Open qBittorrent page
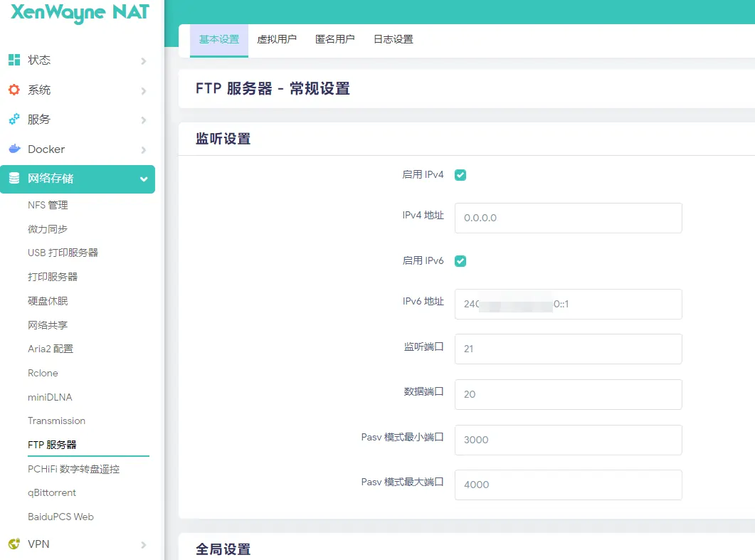This screenshot has width=755, height=560. pos(51,492)
